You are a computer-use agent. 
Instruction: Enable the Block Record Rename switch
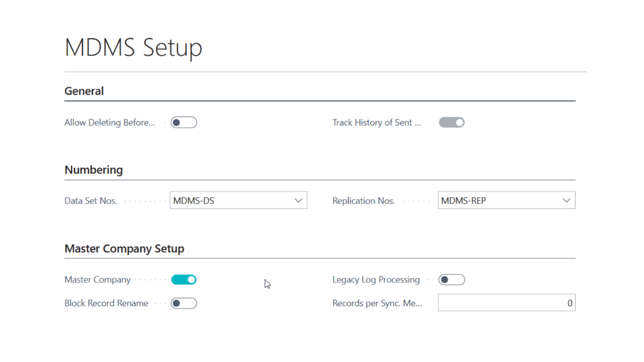click(x=184, y=304)
